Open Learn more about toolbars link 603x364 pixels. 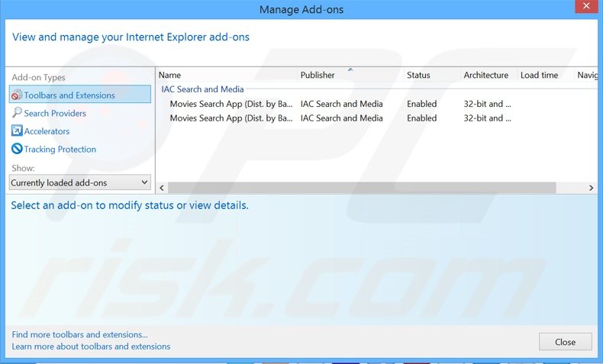tap(91, 346)
